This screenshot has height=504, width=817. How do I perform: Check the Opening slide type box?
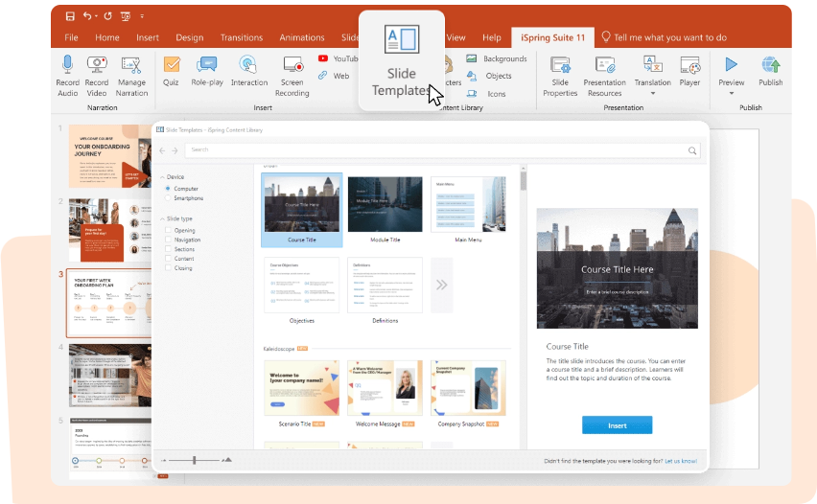[168, 230]
